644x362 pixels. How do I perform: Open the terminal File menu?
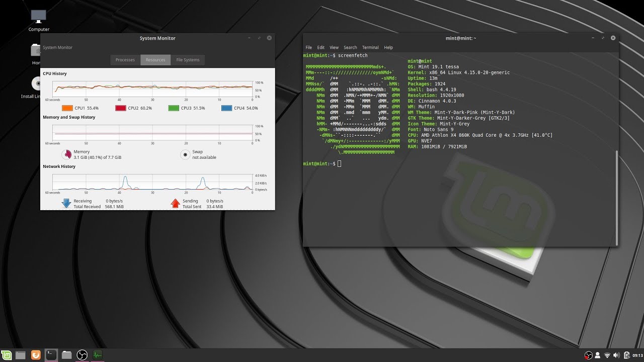click(x=308, y=47)
